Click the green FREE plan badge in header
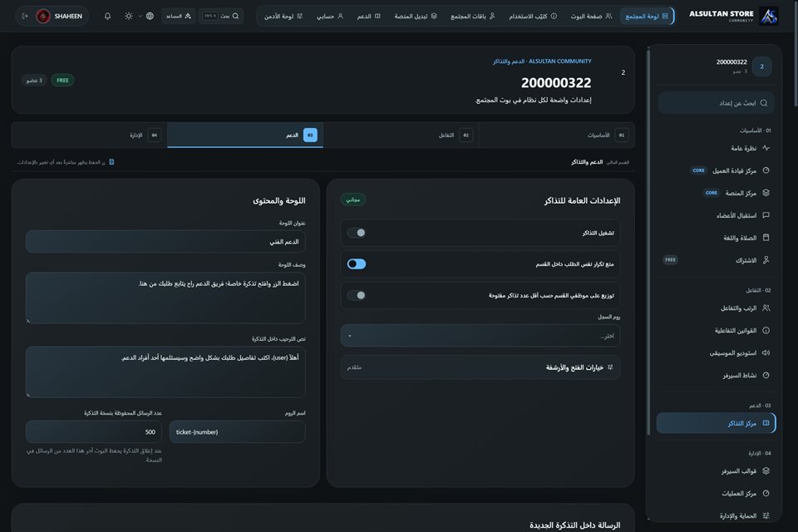Viewport: 798px width, 532px height. pos(62,80)
